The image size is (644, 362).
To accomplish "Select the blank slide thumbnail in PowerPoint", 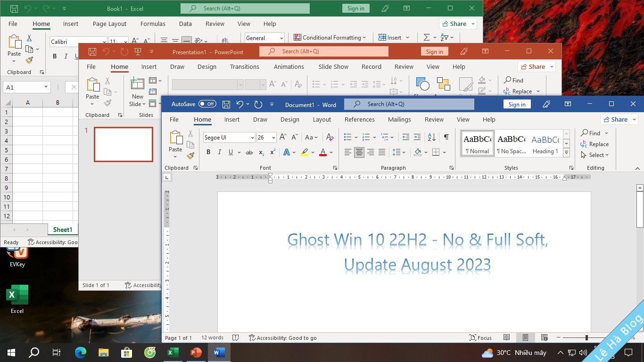I will point(123,144).
